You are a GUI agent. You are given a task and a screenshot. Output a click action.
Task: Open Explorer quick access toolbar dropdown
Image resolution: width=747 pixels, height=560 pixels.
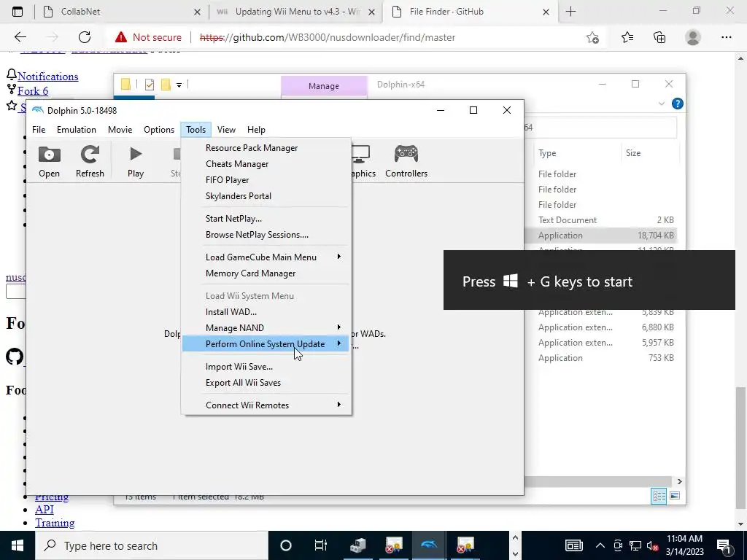click(179, 85)
